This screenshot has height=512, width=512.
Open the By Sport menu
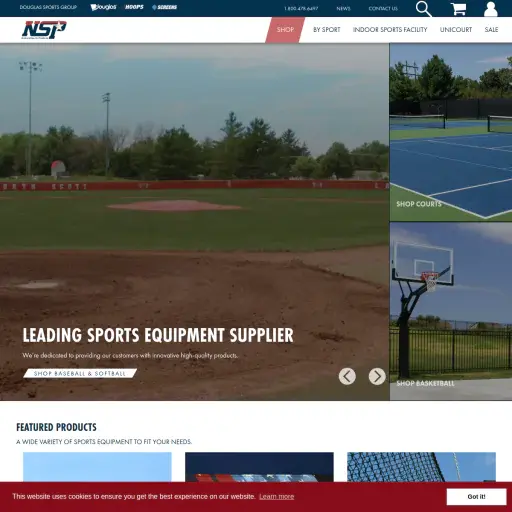point(327,30)
